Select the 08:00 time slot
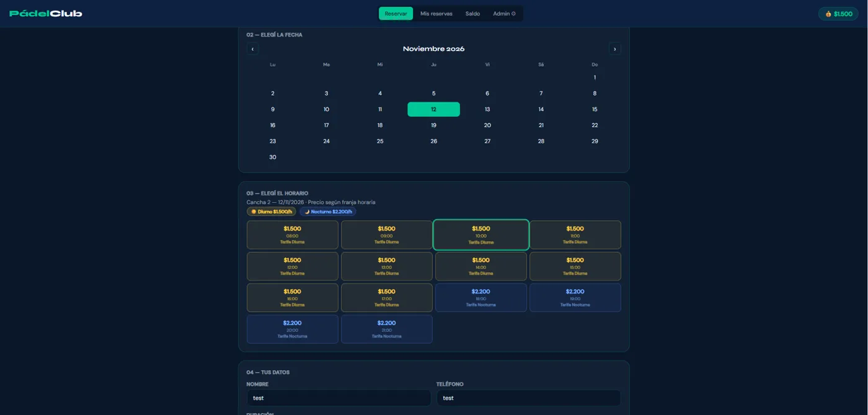The image size is (868, 415). [293, 235]
